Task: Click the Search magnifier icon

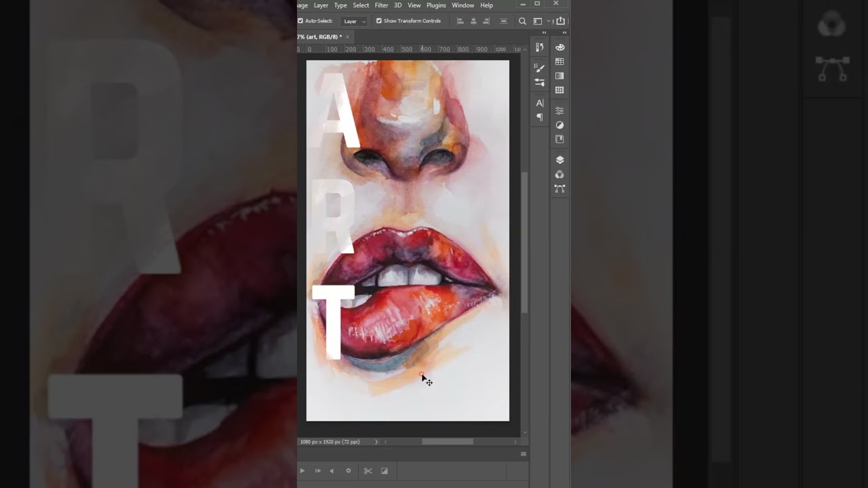Action: (522, 21)
